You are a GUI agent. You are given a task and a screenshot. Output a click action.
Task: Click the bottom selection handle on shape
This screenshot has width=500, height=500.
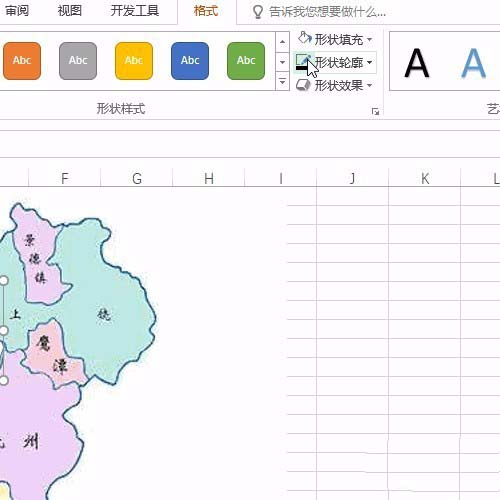coord(4,380)
